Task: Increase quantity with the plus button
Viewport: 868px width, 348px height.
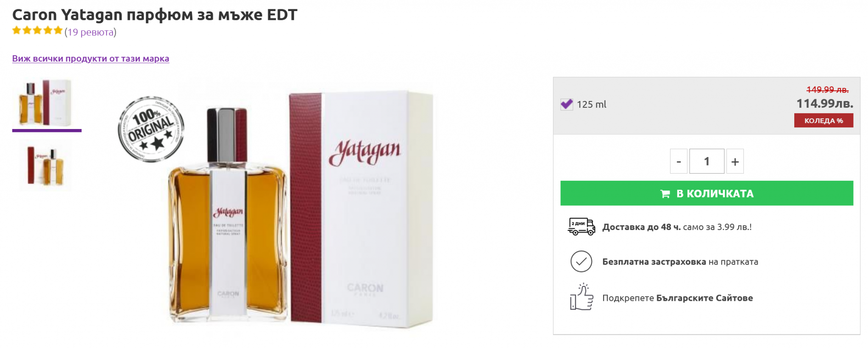Action: (735, 161)
